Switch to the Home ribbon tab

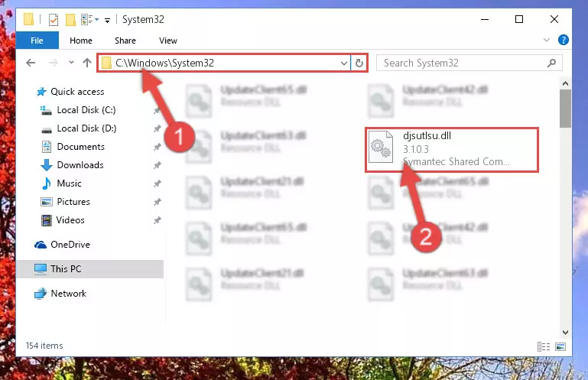[x=80, y=41]
